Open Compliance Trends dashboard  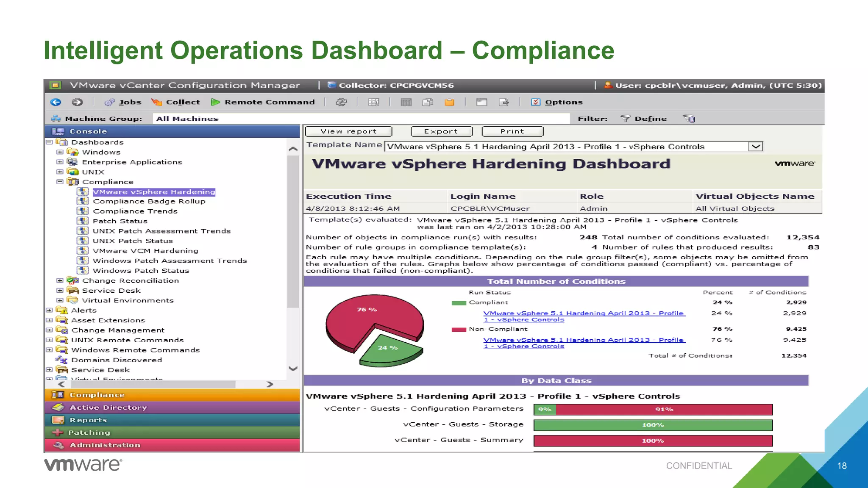coord(135,211)
